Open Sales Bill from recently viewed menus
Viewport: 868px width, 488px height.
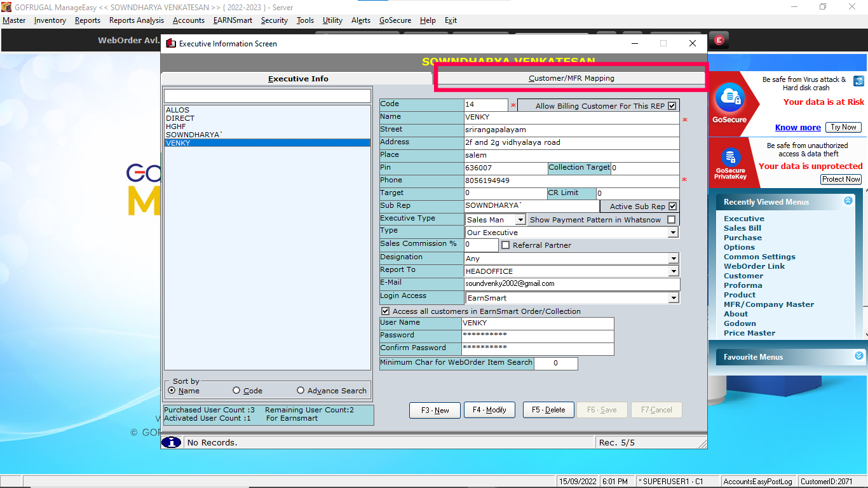point(742,228)
